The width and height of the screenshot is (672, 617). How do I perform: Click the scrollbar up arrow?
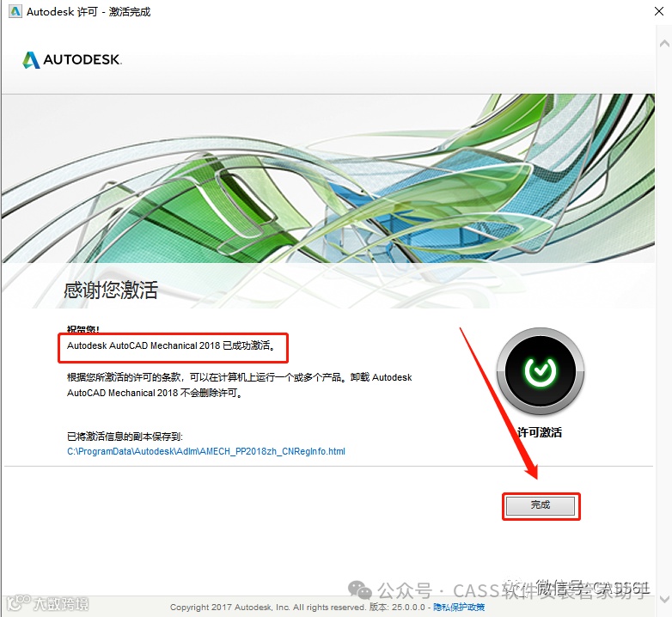664,43
